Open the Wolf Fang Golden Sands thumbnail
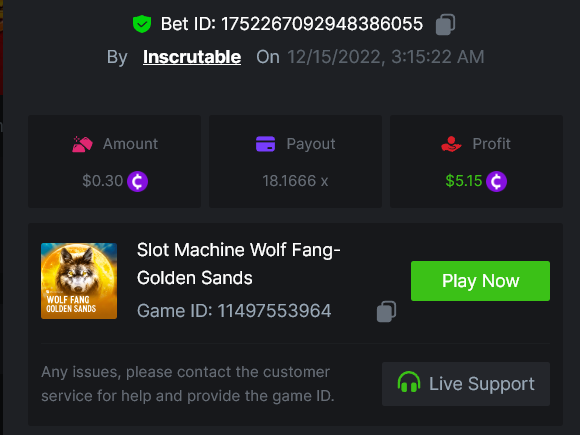This screenshot has width=580, height=435. pyautogui.click(x=79, y=281)
